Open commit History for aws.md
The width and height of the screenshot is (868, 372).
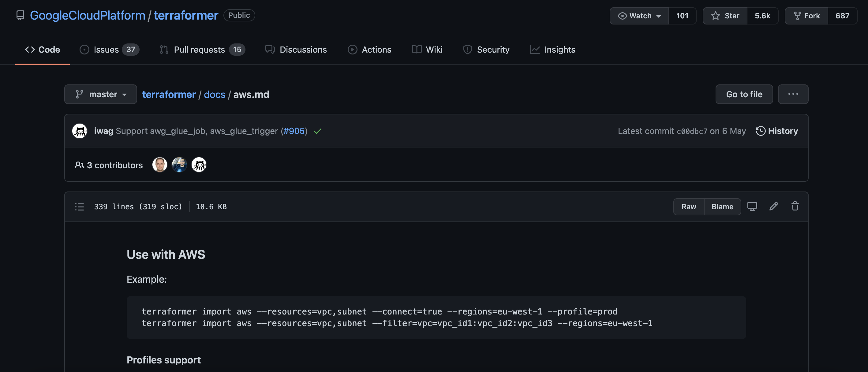(x=777, y=131)
